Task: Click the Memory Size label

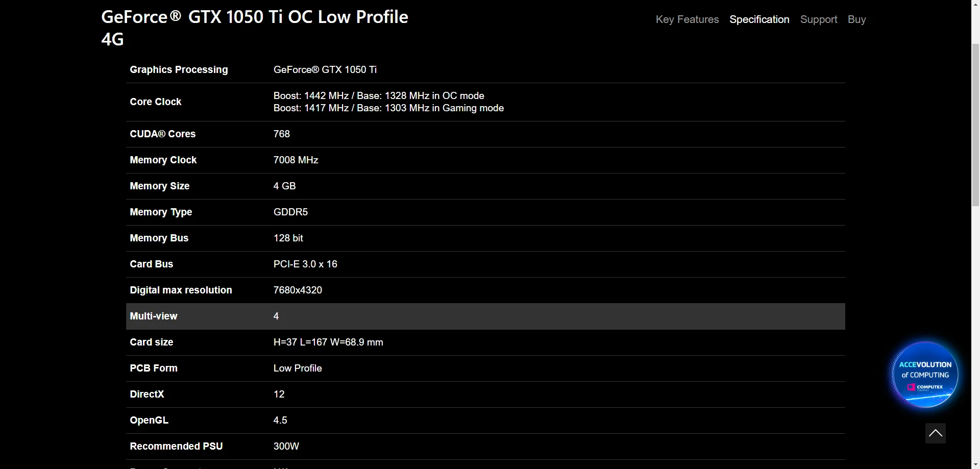Action: pos(160,186)
